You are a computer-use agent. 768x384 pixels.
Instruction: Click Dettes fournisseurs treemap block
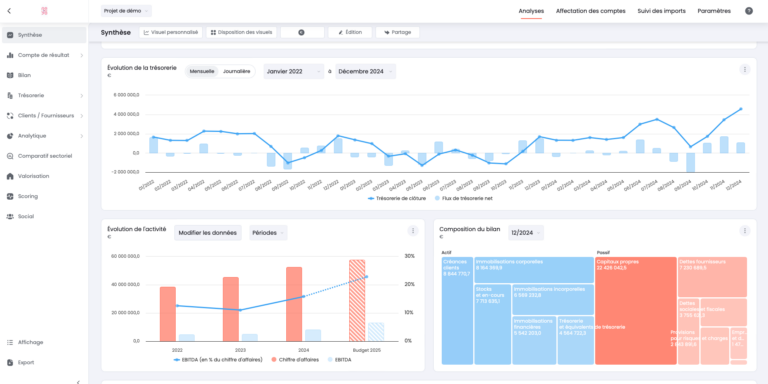point(712,277)
